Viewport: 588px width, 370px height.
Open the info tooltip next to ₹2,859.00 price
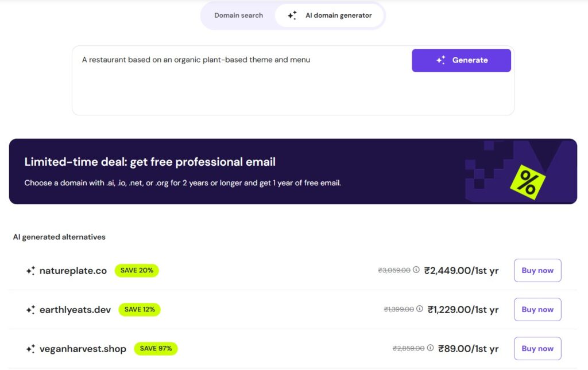point(431,348)
